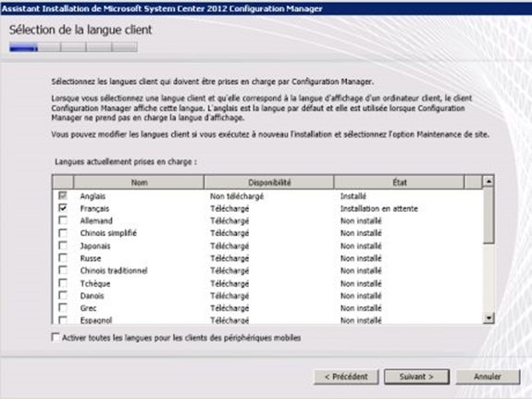Tick the Japonais language checkbox
The height and width of the screenshot is (399, 532).
(63, 245)
